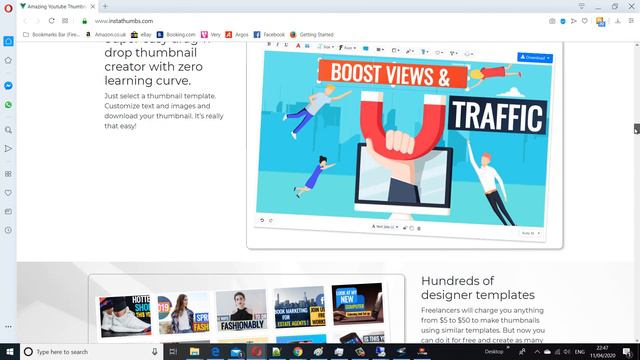Viewport: 640px width, 360px height.
Task: Open the downloads icon in the toolbar
Action: coord(618,21)
